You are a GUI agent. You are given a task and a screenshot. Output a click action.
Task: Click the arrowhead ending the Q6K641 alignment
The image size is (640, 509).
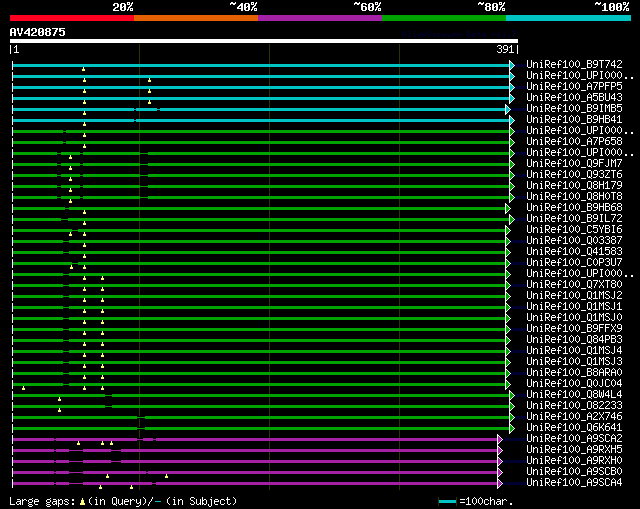click(512, 429)
